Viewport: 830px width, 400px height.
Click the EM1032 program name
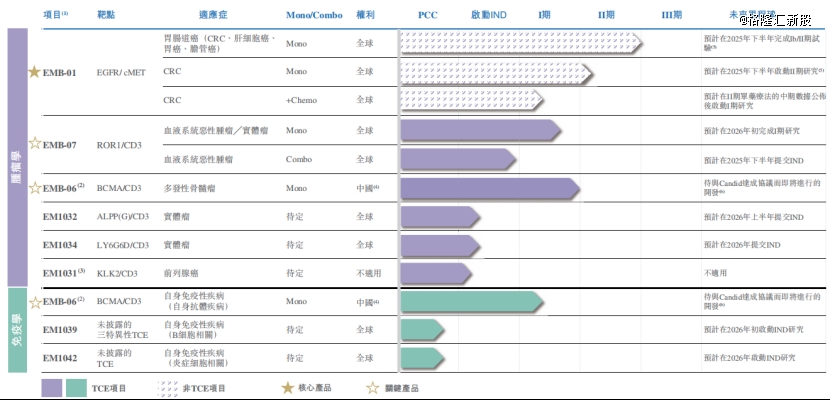coord(60,216)
